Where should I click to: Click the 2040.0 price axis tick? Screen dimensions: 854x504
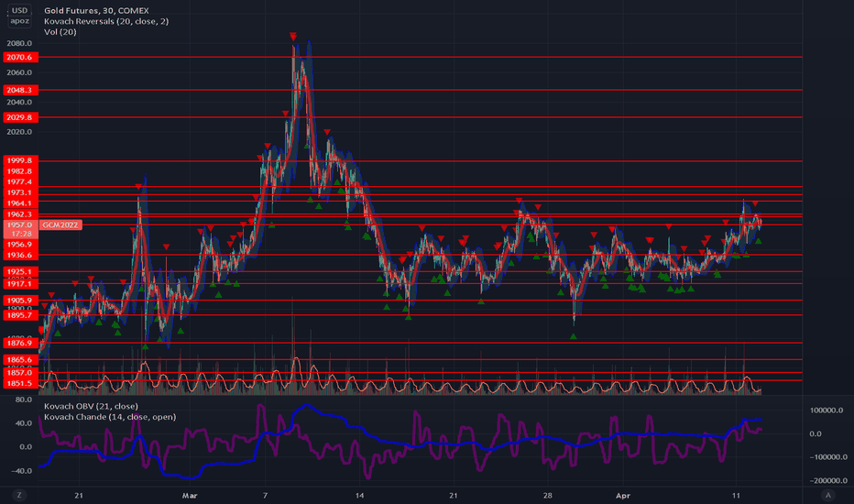pyautogui.click(x=19, y=102)
